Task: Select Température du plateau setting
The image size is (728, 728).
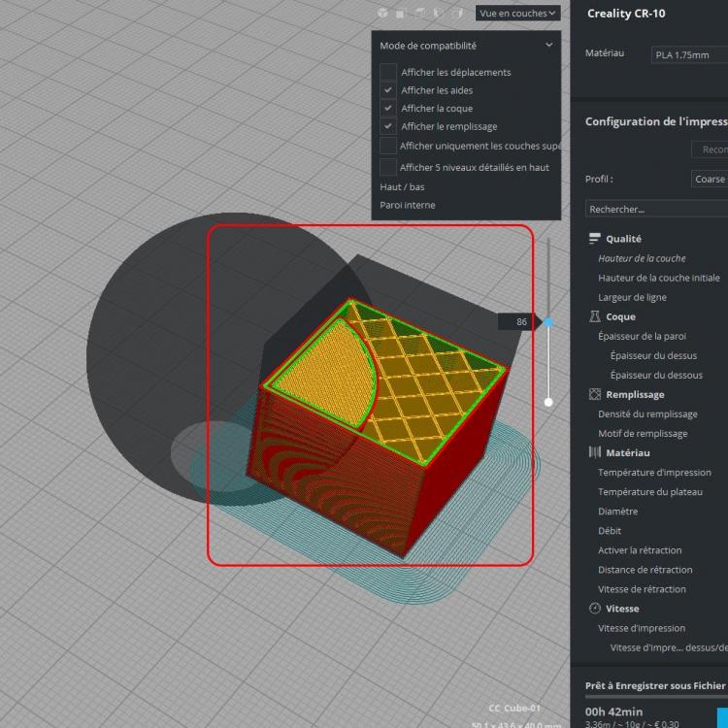Action: pos(650,492)
